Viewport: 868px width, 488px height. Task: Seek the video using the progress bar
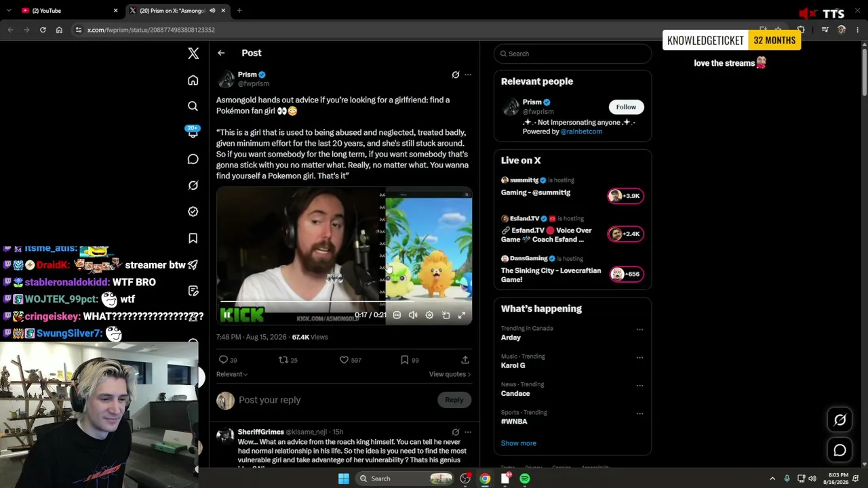point(344,302)
